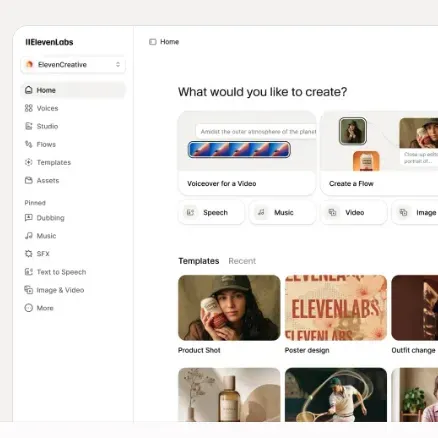Click the Image & Video icon
The width and height of the screenshot is (438, 438).
[x=29, y=290]
